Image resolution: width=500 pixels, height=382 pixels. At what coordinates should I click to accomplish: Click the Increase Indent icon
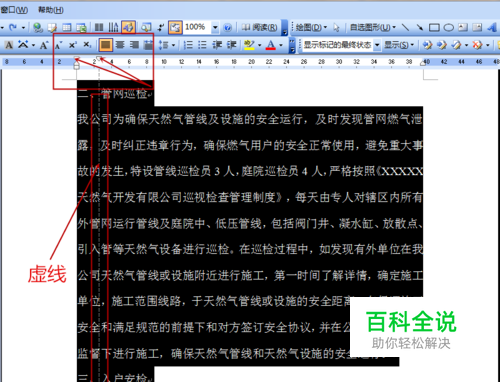(231, 45)
